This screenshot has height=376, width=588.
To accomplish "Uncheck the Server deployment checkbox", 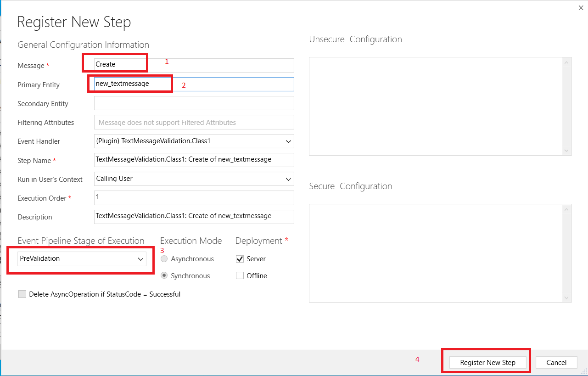I will pos(240,259).
